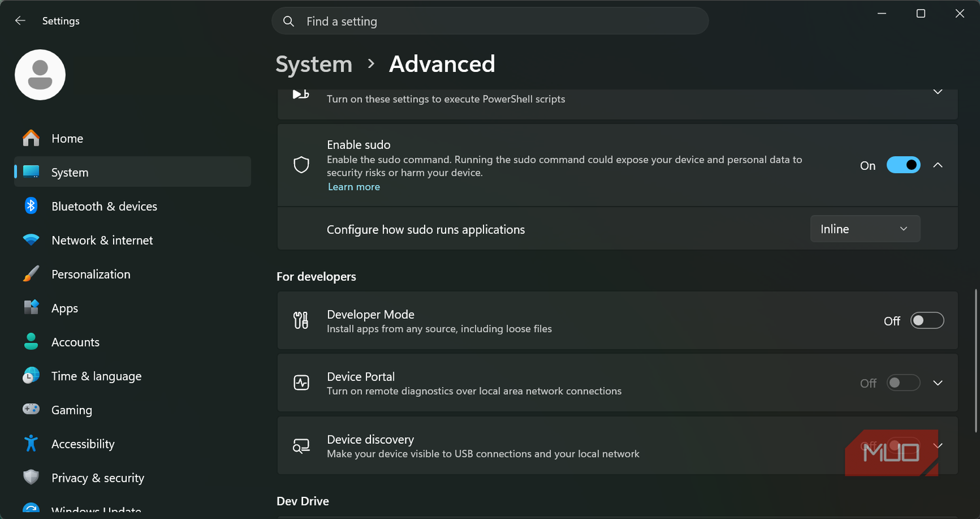
Task: Click the Time & language globe icon
Action: coord(31,376)
